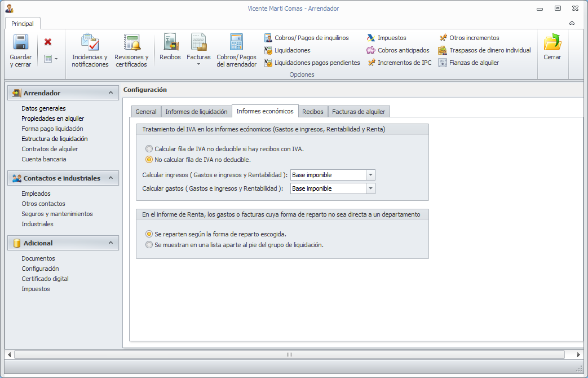
Task: Open Traspasos de dinero individual
Action: [x=484, y=50]
